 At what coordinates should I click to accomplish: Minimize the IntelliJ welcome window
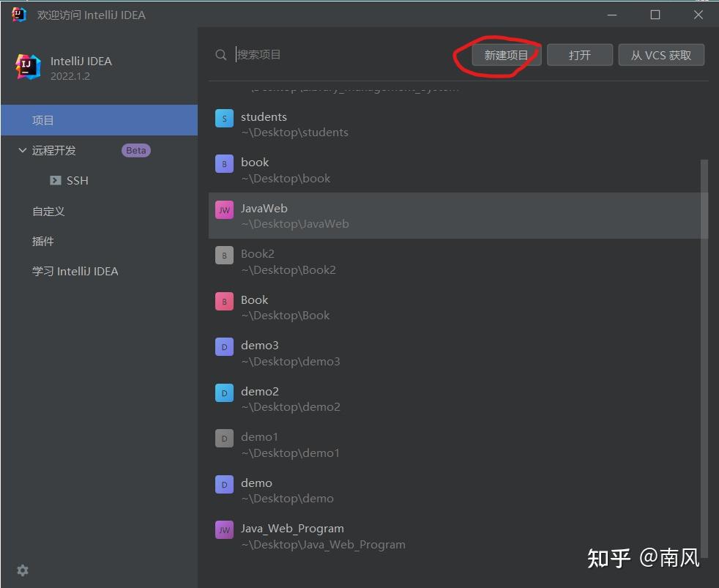pyautogui.click(x=611, y=15)
